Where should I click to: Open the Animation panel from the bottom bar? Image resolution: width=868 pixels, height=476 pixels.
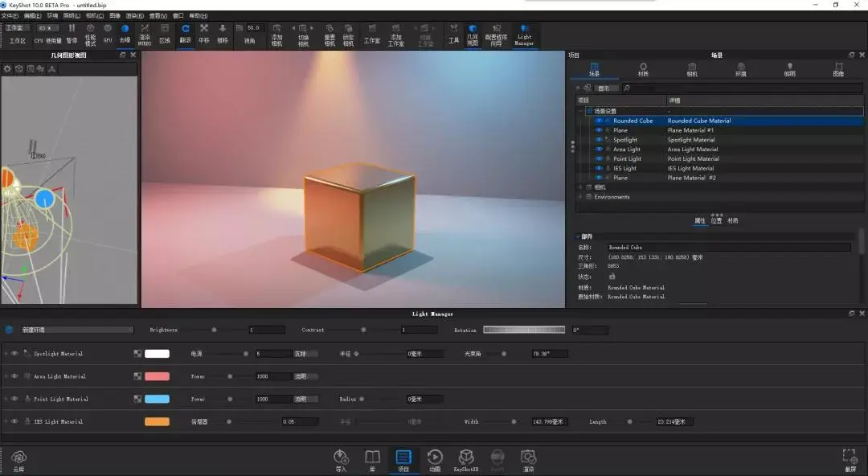pyautogui.click(x=435, y=460)
